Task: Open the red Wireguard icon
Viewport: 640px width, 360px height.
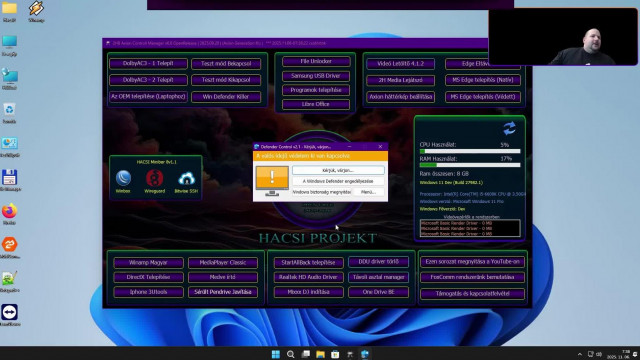Action: (154, 178)
